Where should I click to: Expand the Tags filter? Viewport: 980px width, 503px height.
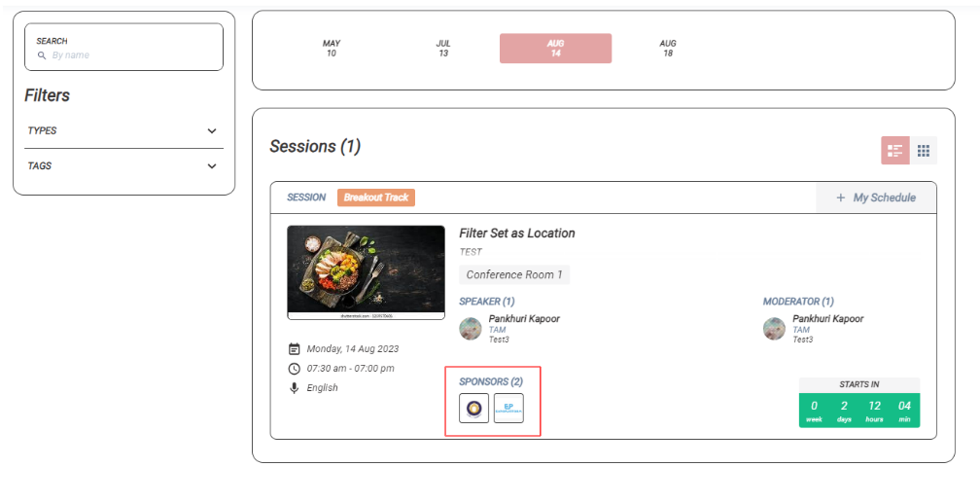pos(212,166)
